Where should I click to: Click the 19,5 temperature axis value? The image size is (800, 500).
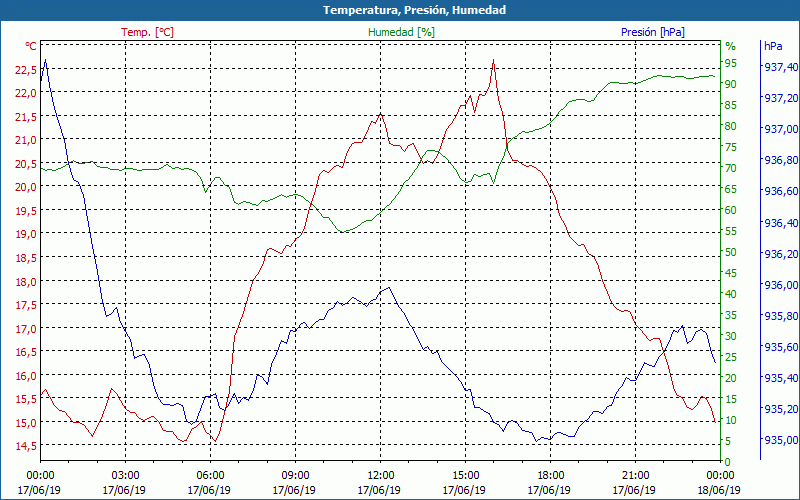[x=26, y=211]
